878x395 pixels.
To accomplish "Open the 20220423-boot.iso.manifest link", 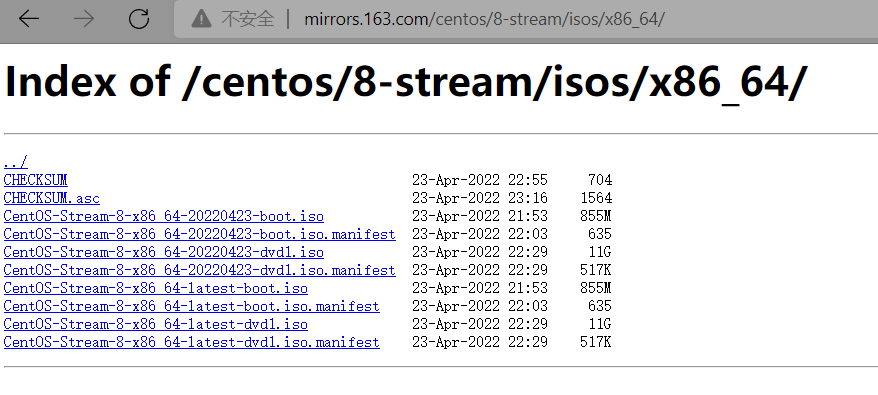I will point(199,234).
